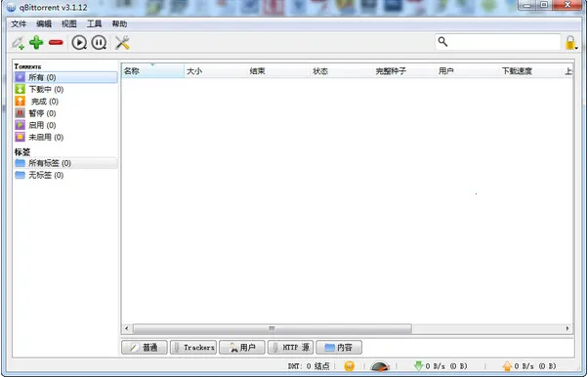Switch to the 普通 general tab
This screenshot has height=377, width=588.
[x=145, y=348]
